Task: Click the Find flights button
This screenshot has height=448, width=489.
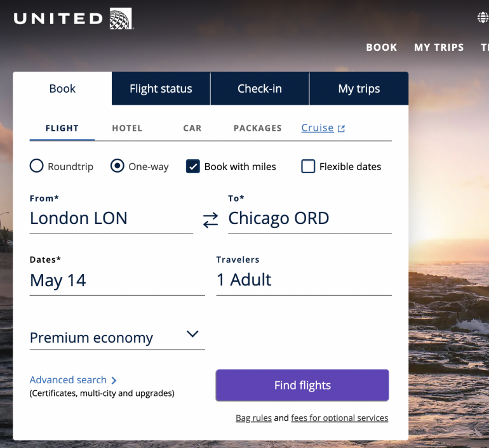Action: point(302,385)
